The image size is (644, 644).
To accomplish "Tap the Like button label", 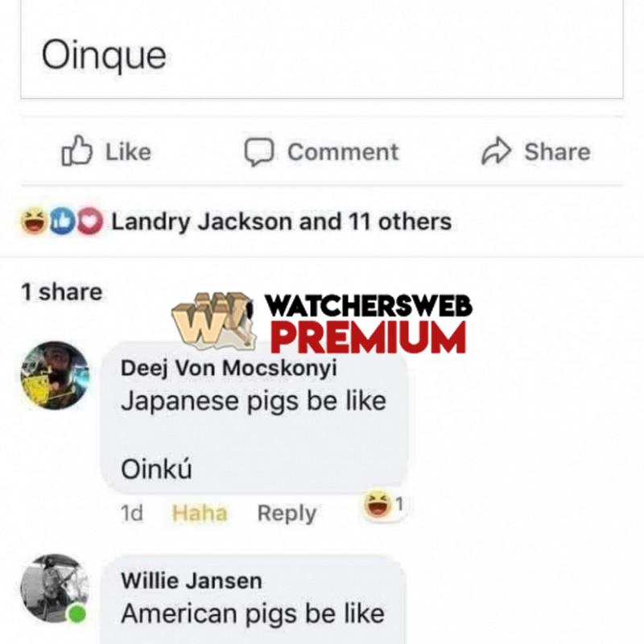I will [x=129, y=152].
